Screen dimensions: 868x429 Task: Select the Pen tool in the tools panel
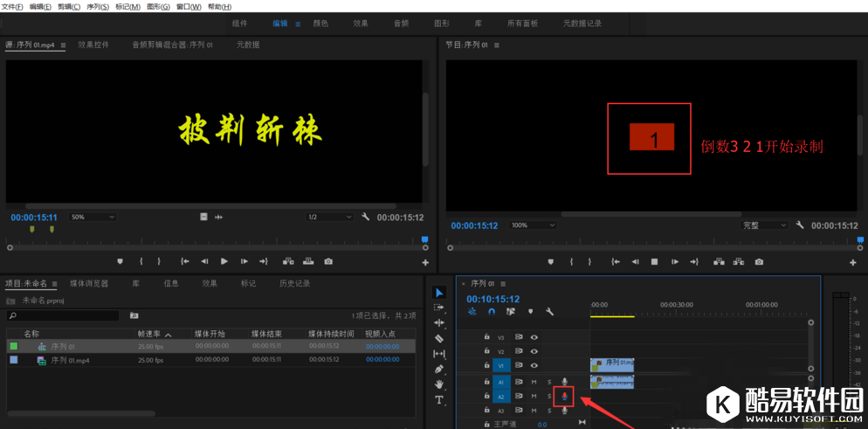point(439,369)
